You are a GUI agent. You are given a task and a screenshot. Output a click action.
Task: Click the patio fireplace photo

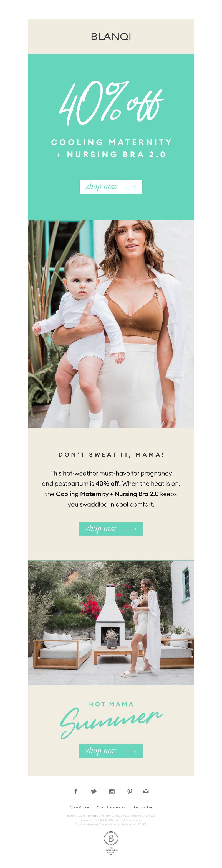111,622
